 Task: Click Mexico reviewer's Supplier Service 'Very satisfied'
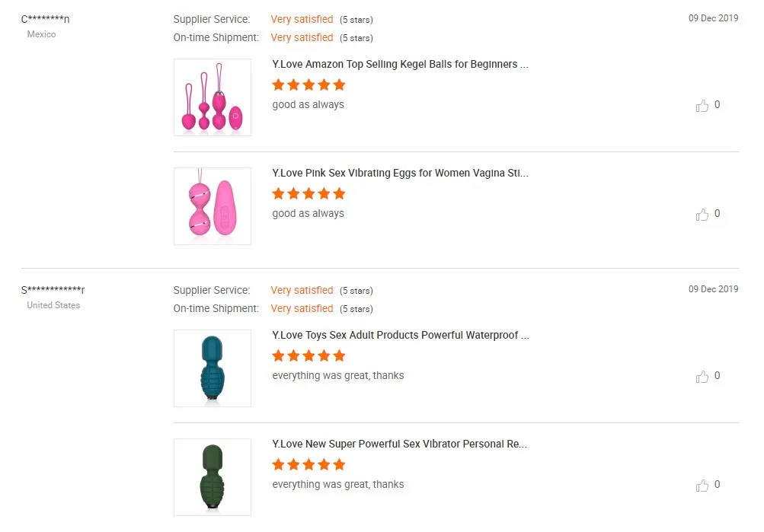coord(302,19)
